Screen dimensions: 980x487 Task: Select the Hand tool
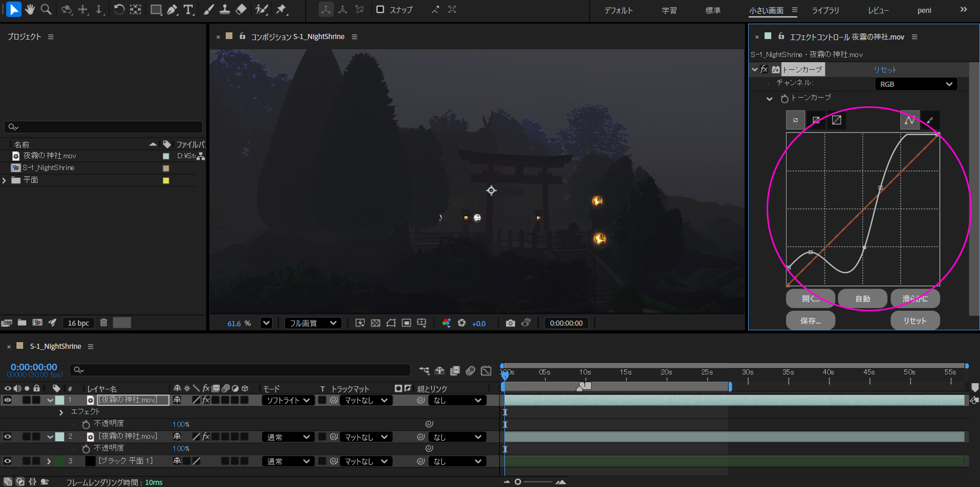30,9
